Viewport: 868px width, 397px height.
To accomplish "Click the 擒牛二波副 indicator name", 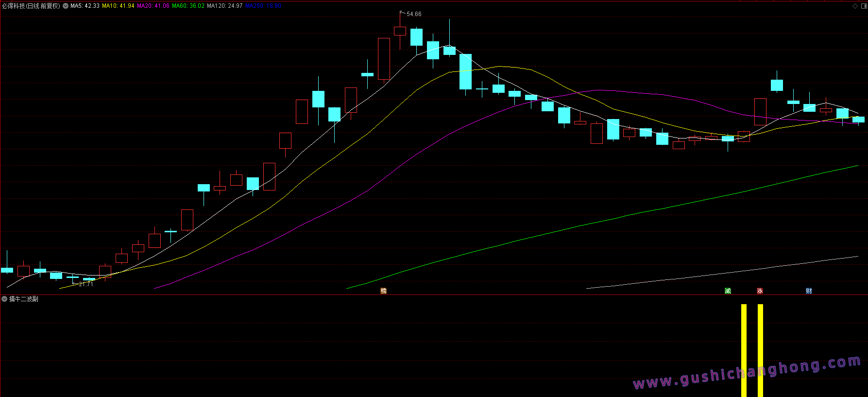I will (x=24, y=299).
